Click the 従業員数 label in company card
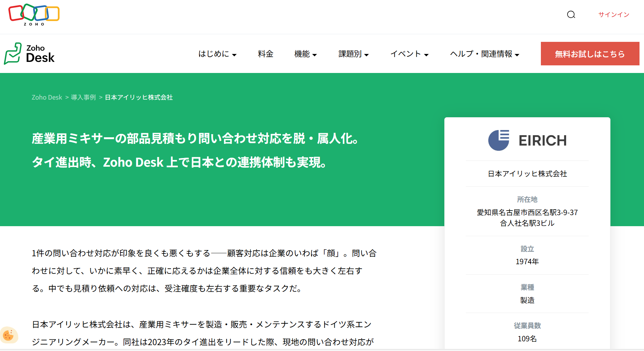Image resolution: width=644 pixels, height=351 pixels. tap(527, 325)
